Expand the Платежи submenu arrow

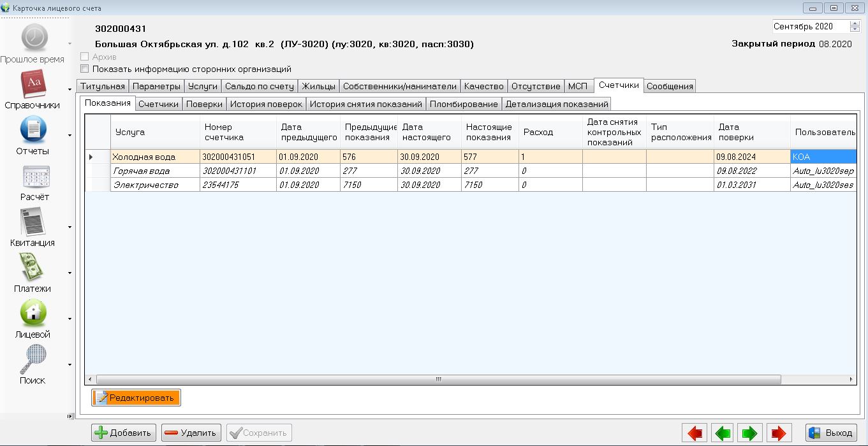click(70, 273)
